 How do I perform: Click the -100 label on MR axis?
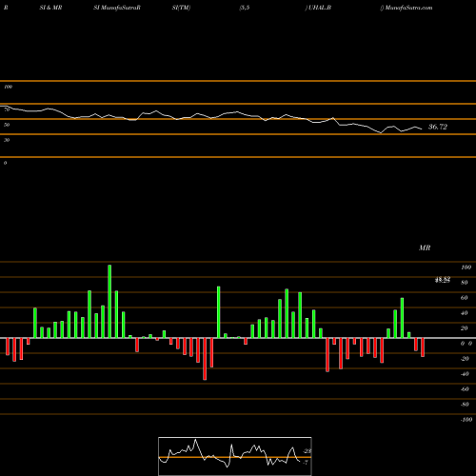[x=466, y=420]
